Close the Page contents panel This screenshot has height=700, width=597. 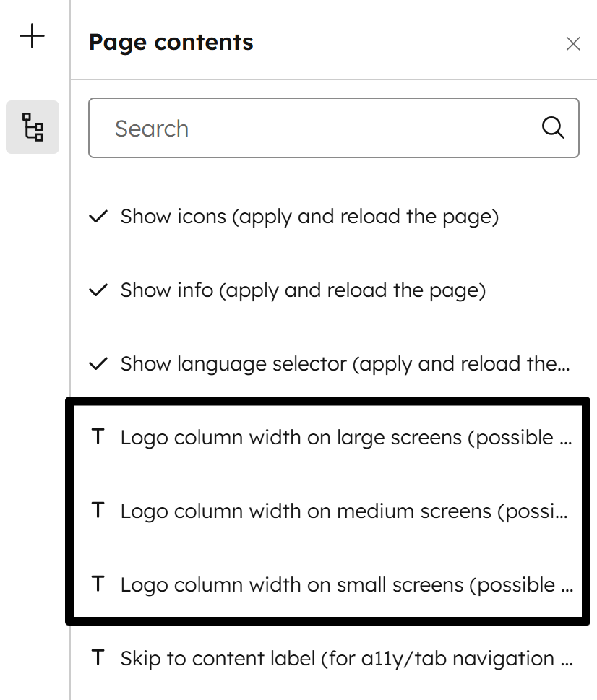pos(573,43)
